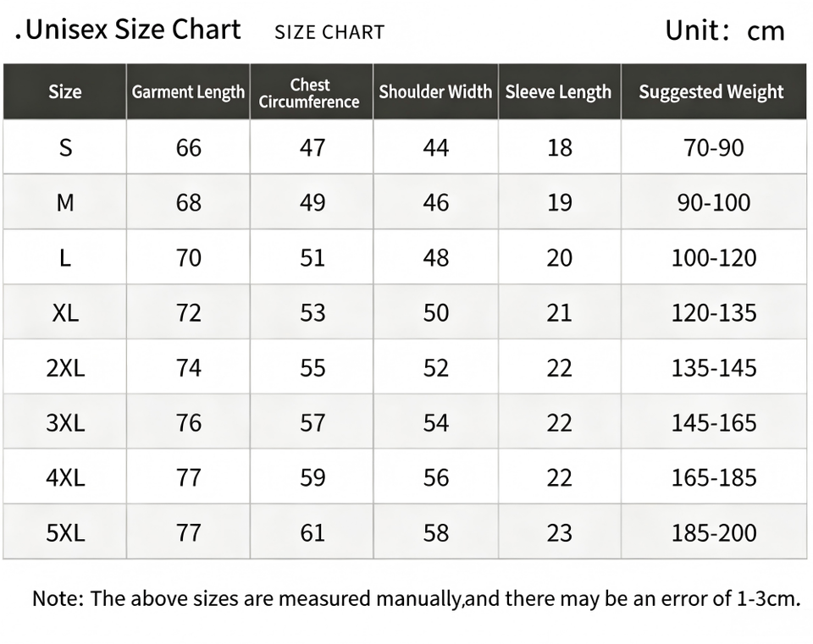Click the Unit: cm label
The height and width of the screenshot is (644, 813).
(x=725, y=30)
